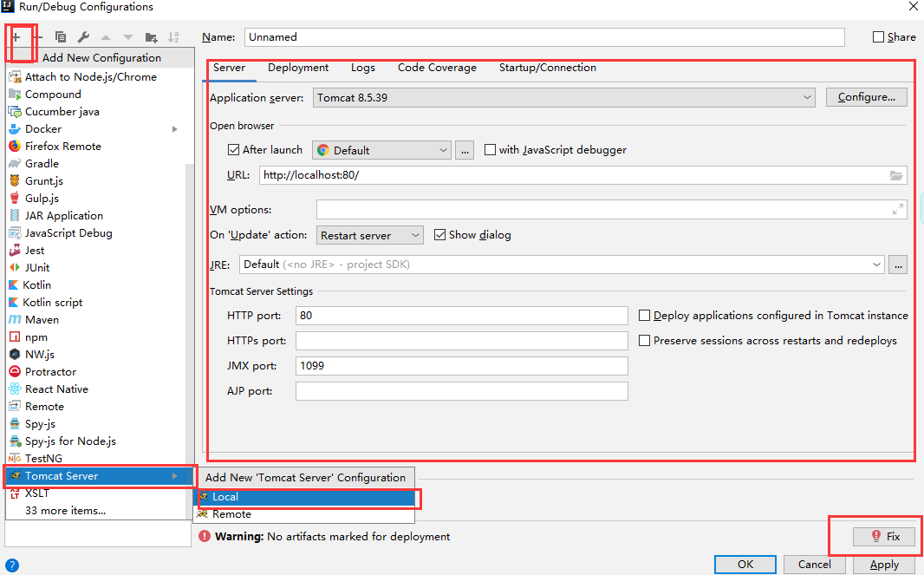Click into the Name input field
This screenshot has width=924, height=575.
[544, 37]
